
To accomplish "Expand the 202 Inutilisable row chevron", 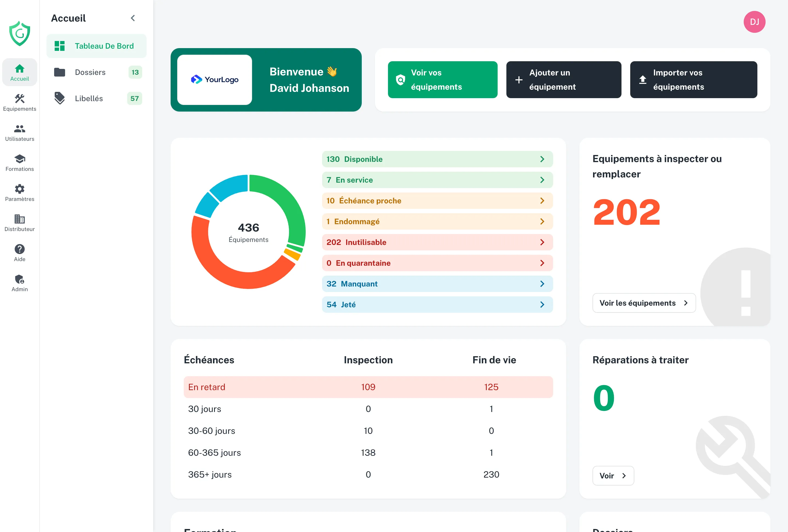I will [x=542, y=242].
